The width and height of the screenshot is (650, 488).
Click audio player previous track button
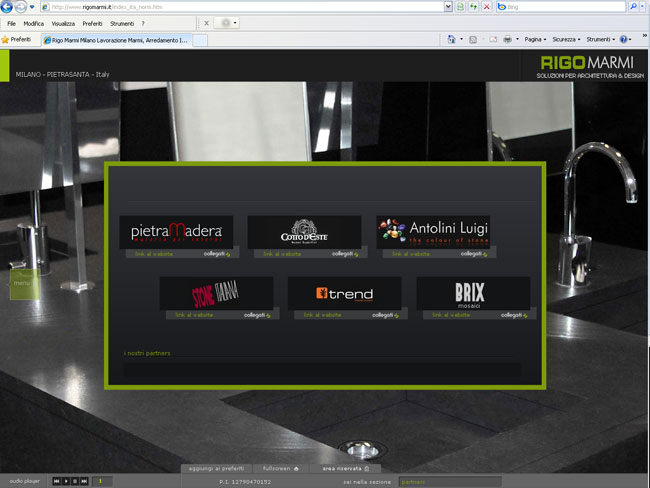(x=57, y=481)
